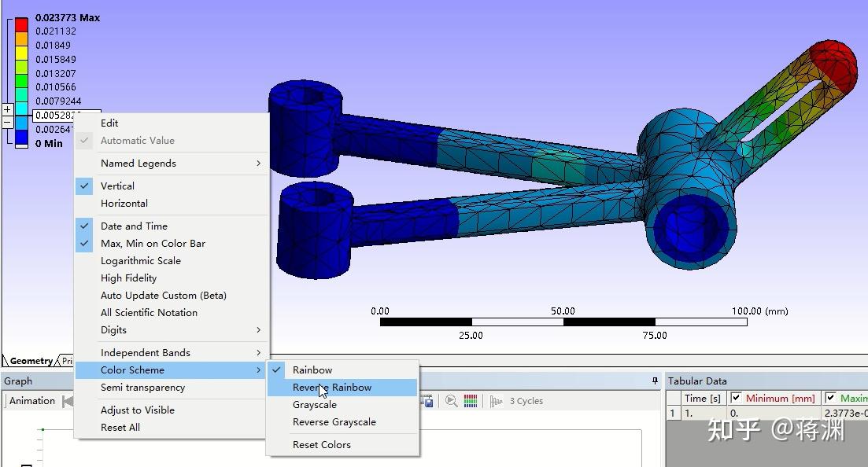This screenshot has width=868, height=467.
Task: Click the export video save icon
Action: pos(426,401)
